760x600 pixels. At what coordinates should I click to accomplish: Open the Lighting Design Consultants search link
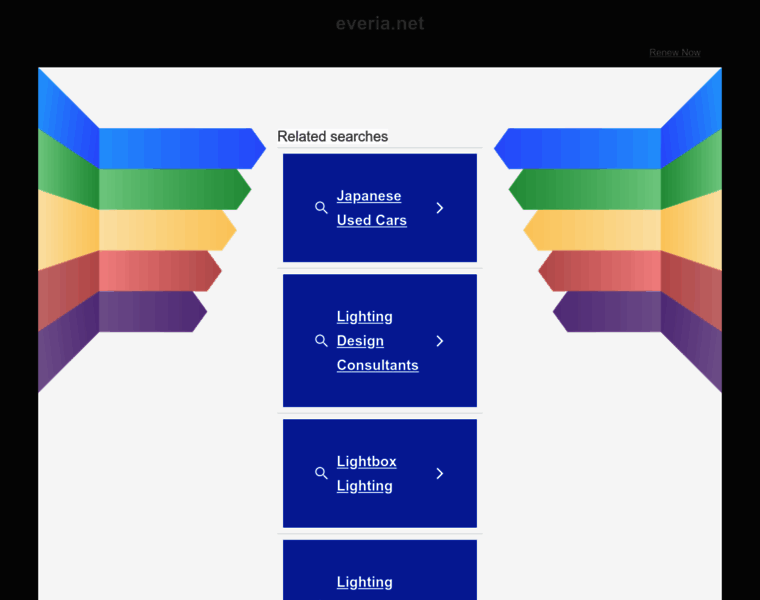tap(377, 341)
